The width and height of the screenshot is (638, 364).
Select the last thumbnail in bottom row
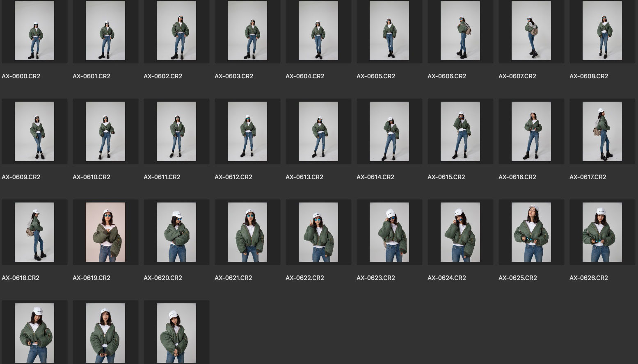(x=176, y=333)
